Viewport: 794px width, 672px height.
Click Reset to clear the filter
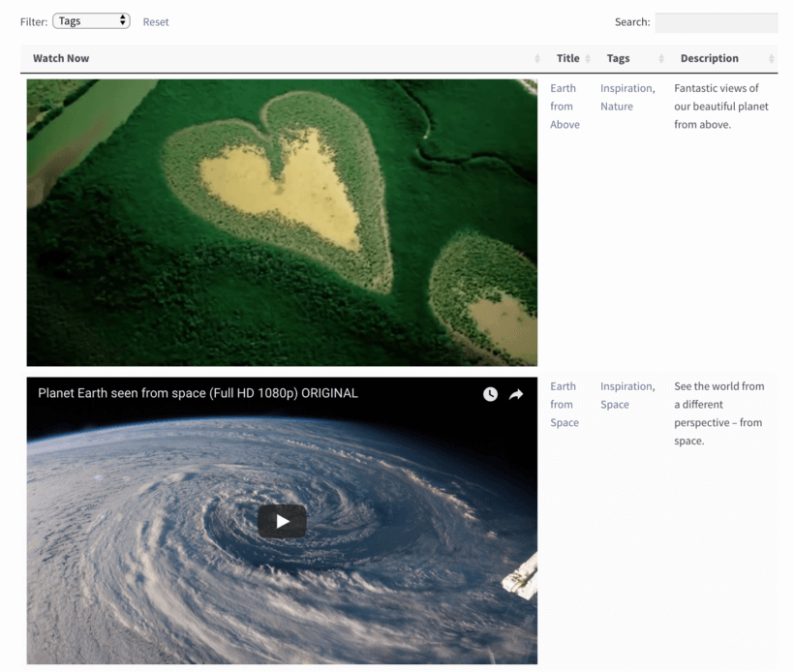tap(155, 21)
